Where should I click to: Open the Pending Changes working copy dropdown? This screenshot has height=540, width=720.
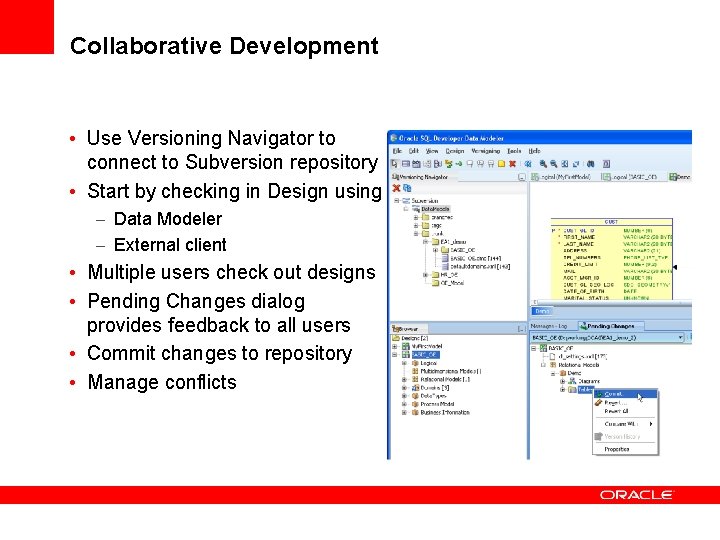point(681,338)
